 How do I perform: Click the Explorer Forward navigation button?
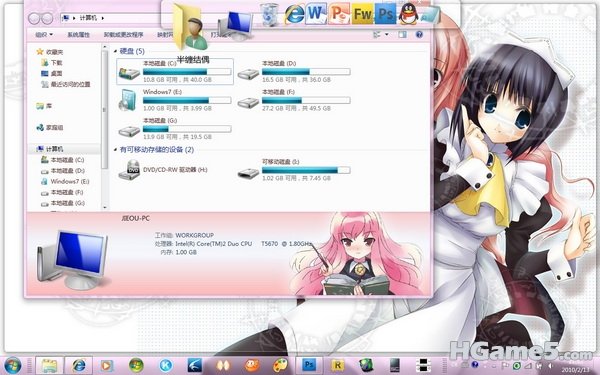click(x=47, y=18)
